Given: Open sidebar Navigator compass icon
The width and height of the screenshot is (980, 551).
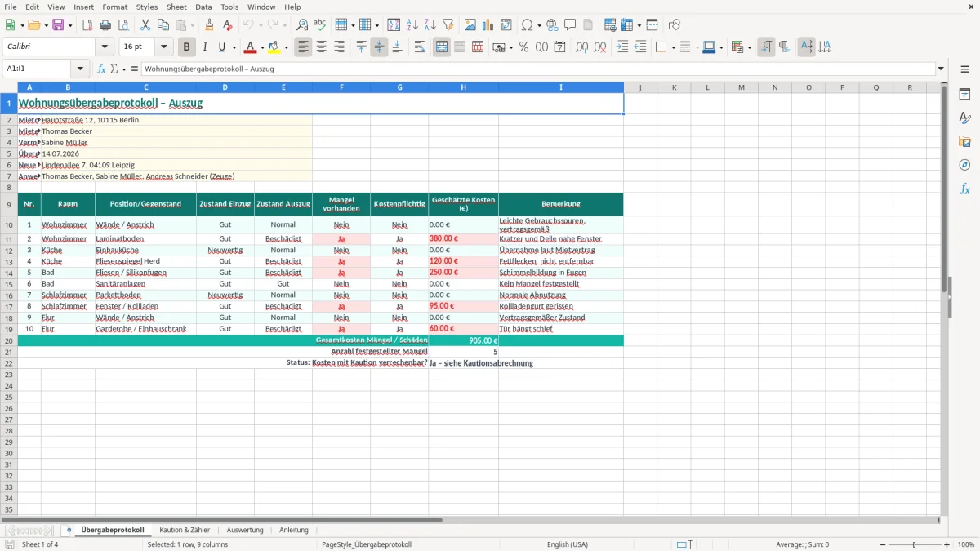Looking at the screenshot, I should pos(964,165).
